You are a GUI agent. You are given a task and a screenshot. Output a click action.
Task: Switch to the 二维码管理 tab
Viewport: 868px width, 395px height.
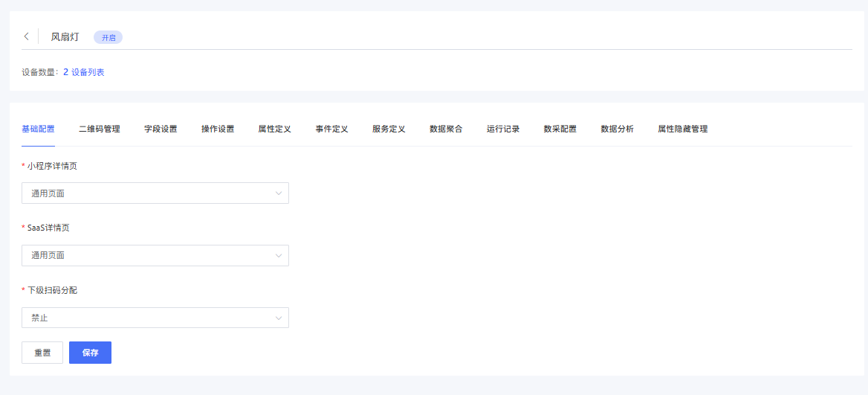[99, 129]
